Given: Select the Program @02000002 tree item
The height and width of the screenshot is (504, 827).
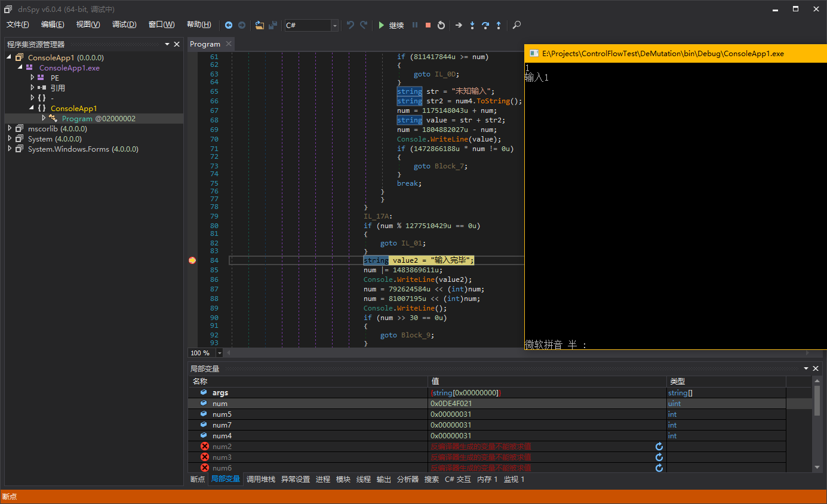Looking at the screenshot, I should (99, 118).
